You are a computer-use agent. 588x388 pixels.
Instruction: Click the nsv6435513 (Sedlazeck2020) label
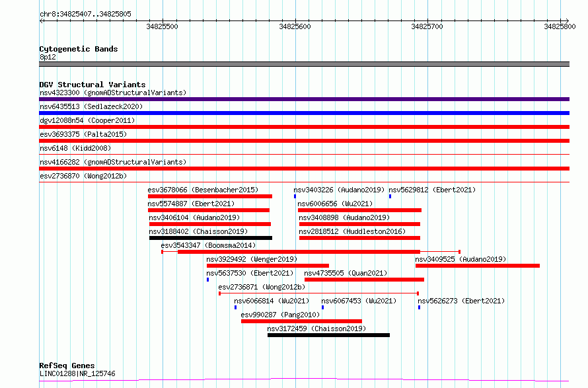[91, 106]
